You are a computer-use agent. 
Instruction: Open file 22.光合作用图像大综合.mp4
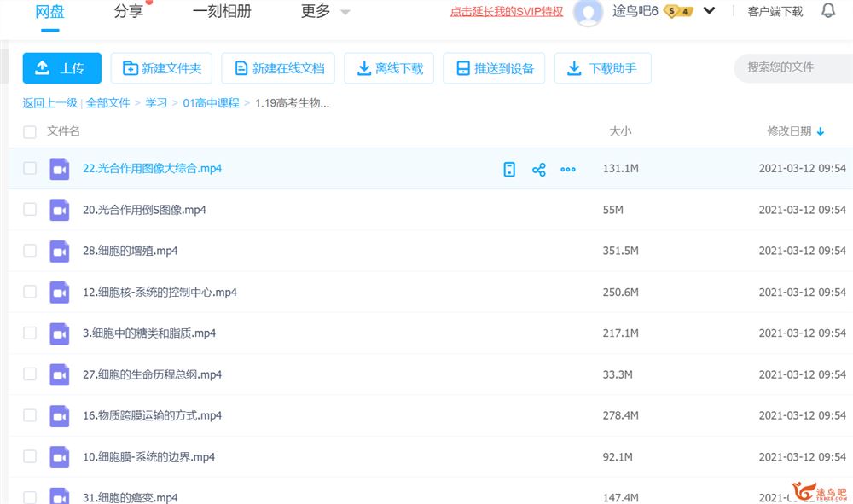(x=153, y=169)
